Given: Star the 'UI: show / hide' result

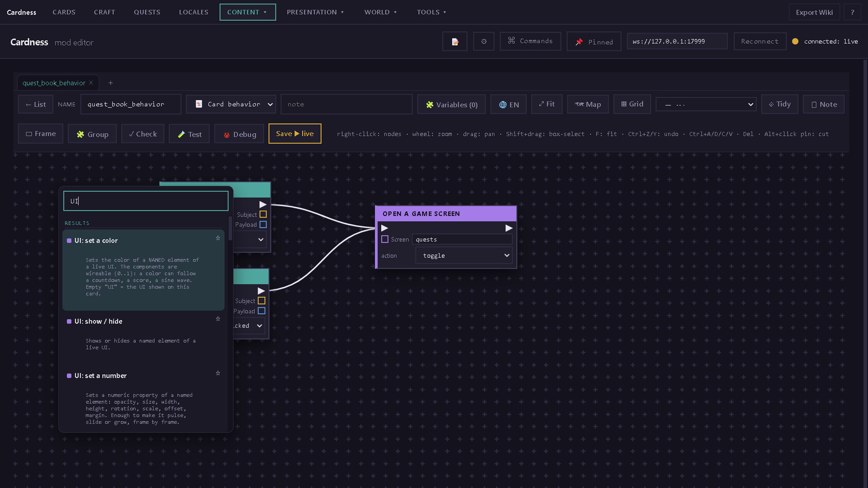Looking at the screenshot, I should 218,319.
